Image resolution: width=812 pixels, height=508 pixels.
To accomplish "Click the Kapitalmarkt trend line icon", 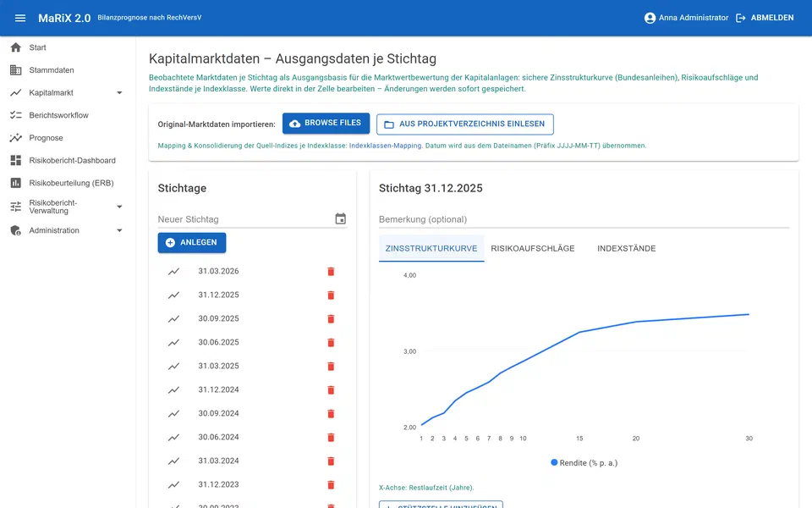I will [x=16, y=93].
